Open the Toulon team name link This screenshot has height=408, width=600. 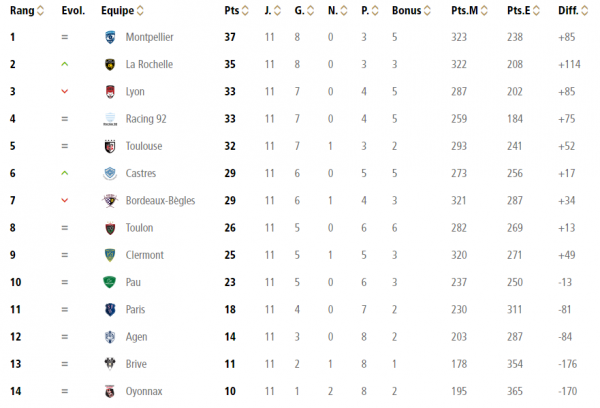click(x=139, y=228)
